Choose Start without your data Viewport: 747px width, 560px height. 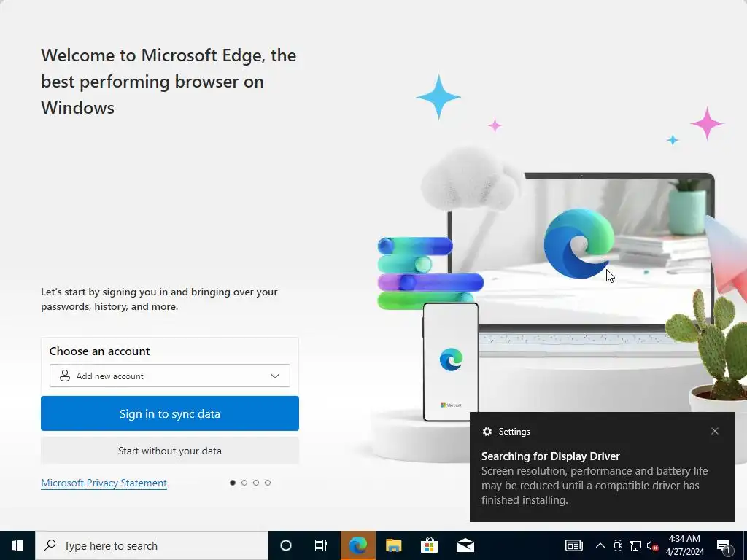coord(169,451)
